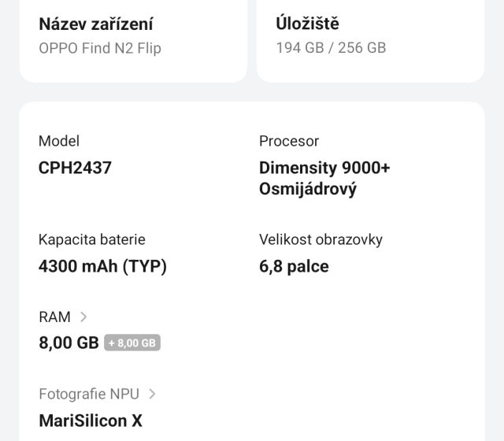Select the 4300 mAh (TYP) value
Image resolution: width=504 pixels, height=441 pixels.
(102, 266)
